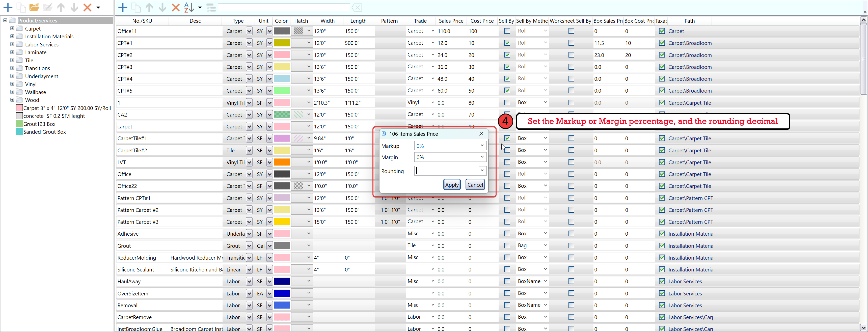
Task: Click the Sales Price column header
Action: (x=451, y=21)
